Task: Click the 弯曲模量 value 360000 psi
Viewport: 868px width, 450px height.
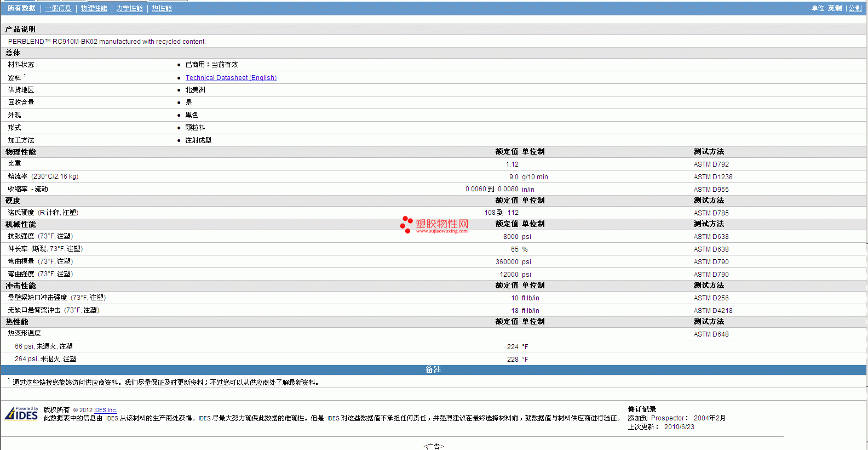Action: 513,262
